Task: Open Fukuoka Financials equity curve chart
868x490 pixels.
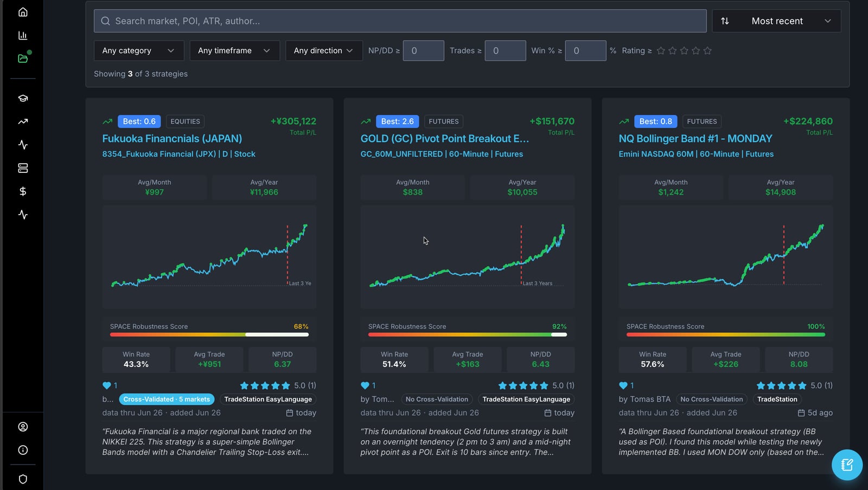Action: click(x=209, y=257)
